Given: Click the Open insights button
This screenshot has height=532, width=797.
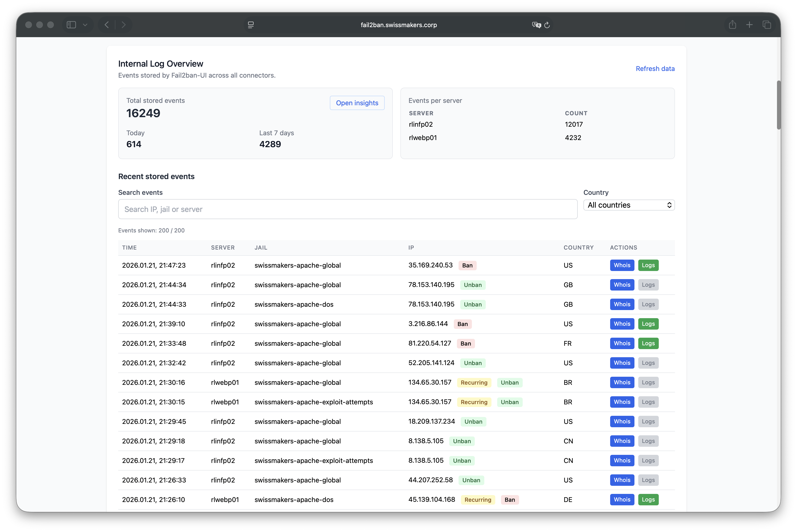Looking at the screenshot, I should point(357,103).
